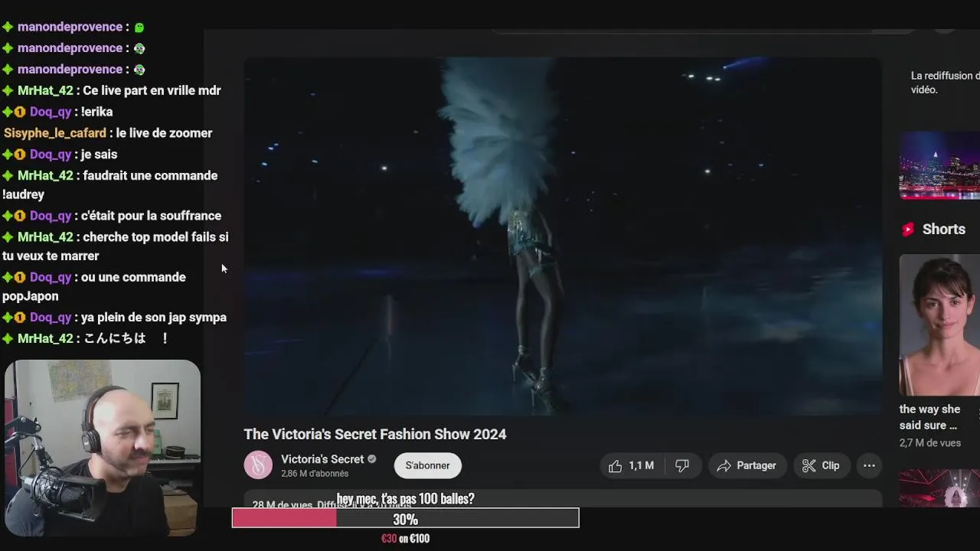Screen dimensions: 980x551
Task: Click '2,7 M de vues' under the Short
Action: [930, 443]
